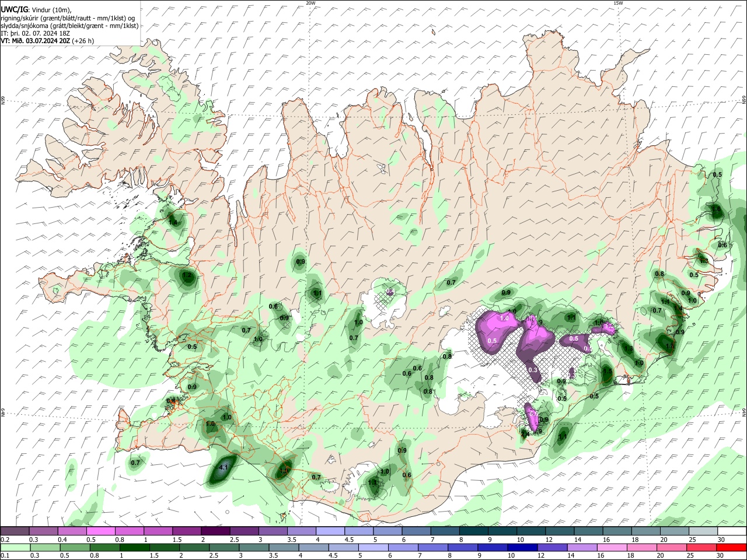Pick the 0.8 swatch in the lower green scale
Image resolution: width=747 pixels, height=560 pixels.
tap(104, 547)
